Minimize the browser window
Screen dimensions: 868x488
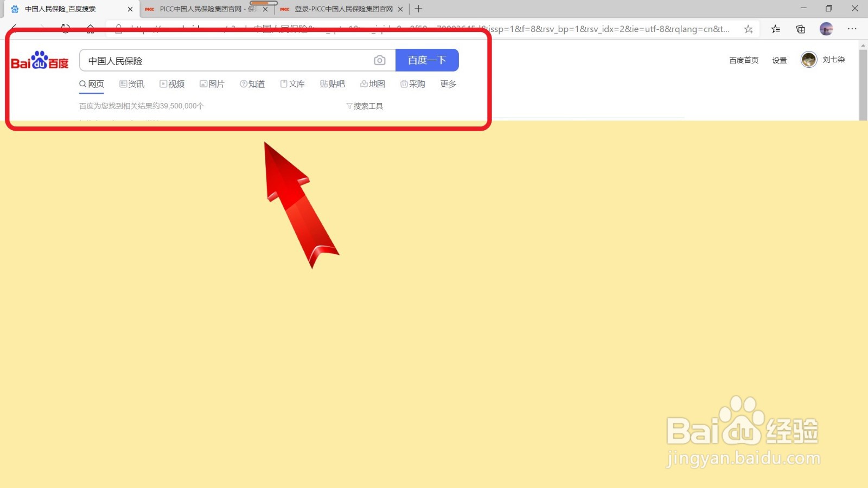(803, 9)
